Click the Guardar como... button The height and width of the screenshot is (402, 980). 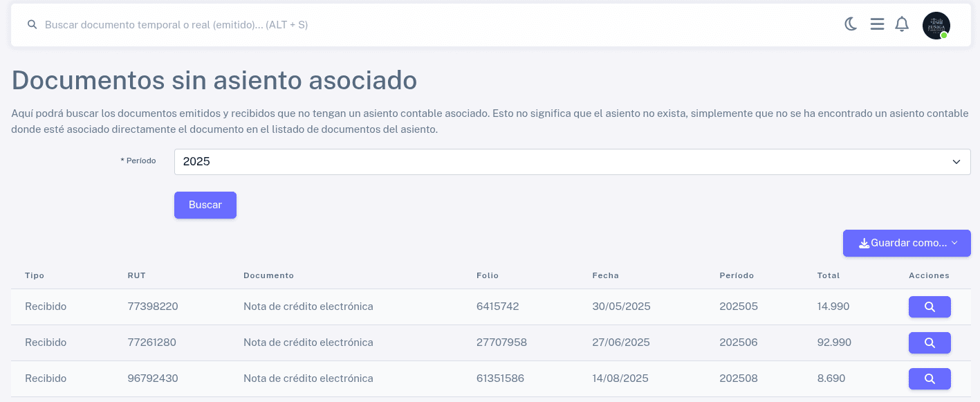coord(907,243)
